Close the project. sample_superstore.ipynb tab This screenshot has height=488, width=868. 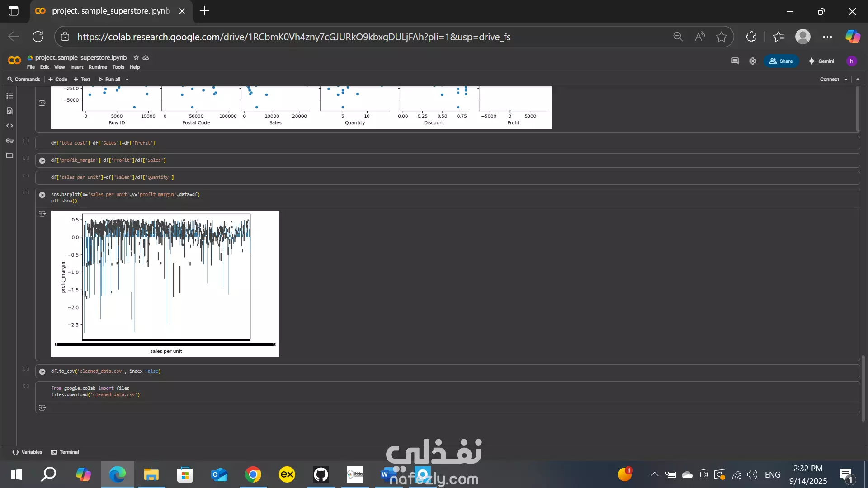tap(182, 11)
